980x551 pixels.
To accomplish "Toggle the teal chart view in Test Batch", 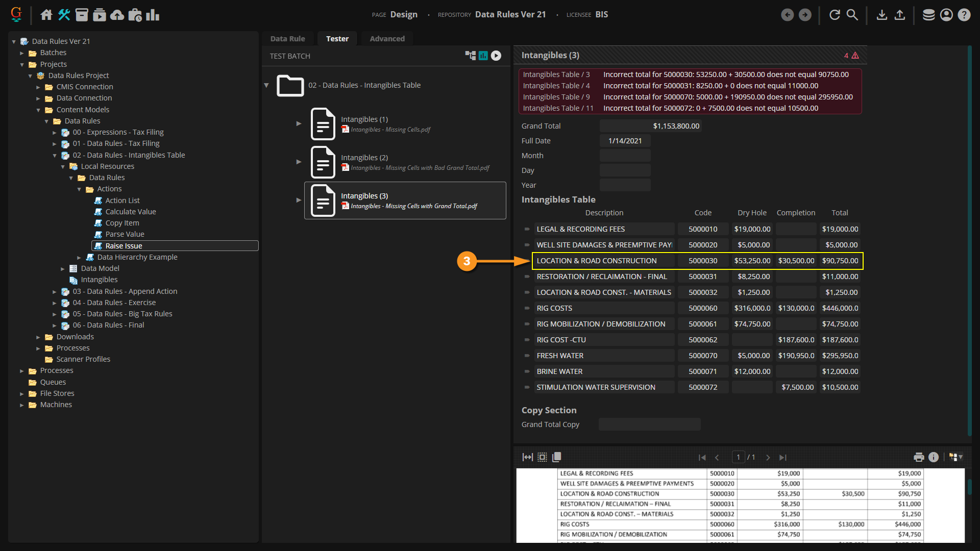I will click(x=483, y=56).
